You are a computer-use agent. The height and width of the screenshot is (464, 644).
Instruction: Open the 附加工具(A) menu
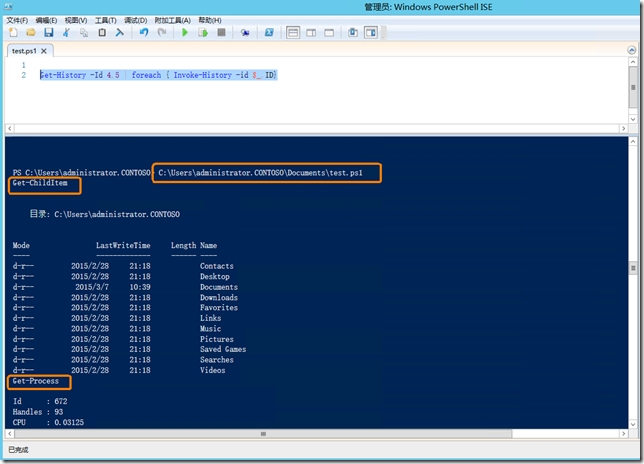pyautogui.click(x=172, y=20)
